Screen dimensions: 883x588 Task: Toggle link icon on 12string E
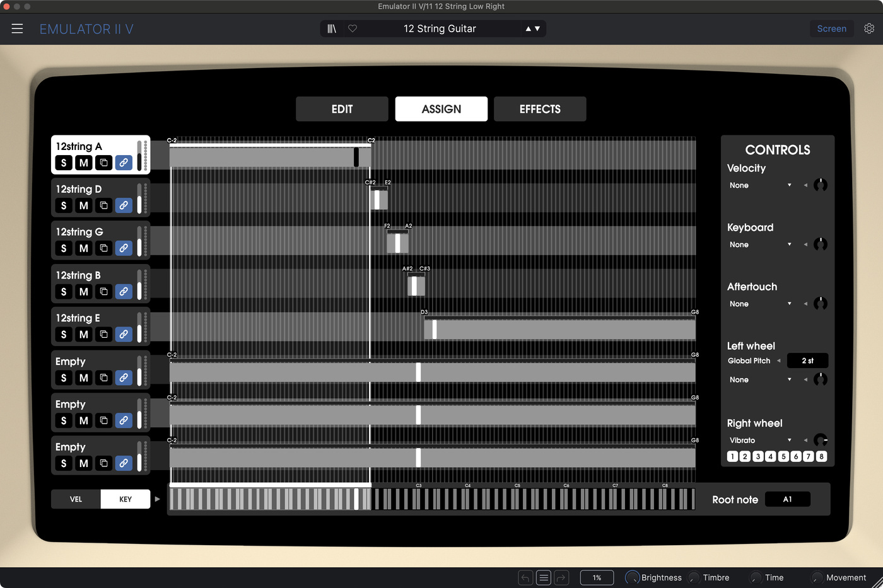coord(124,335)
